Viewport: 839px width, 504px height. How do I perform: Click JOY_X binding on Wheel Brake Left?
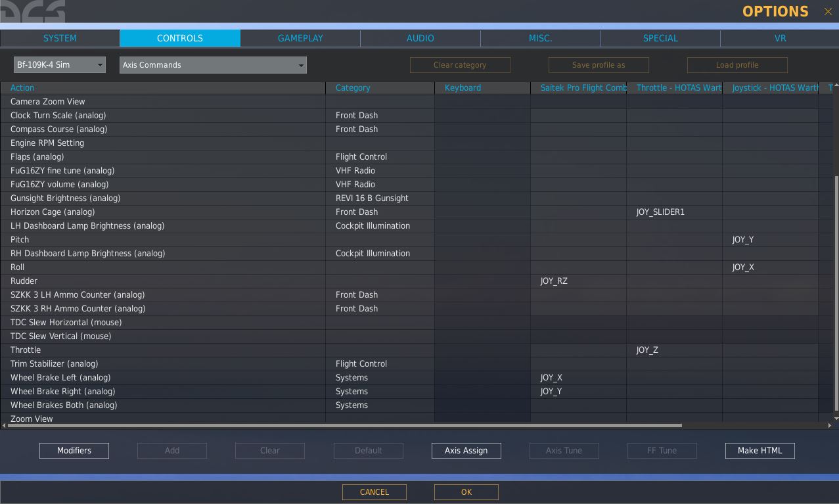tap(578, 378)
